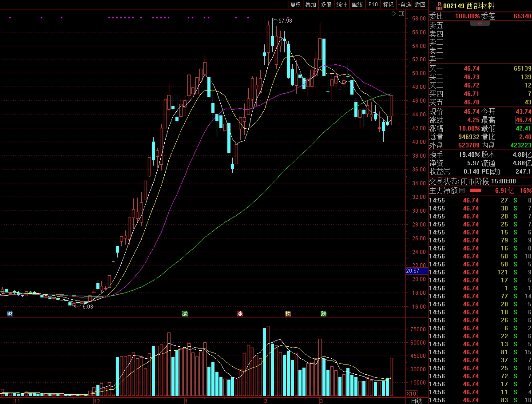
Task: Click the diamond icon above the price axis
Action: pos(393,14)
